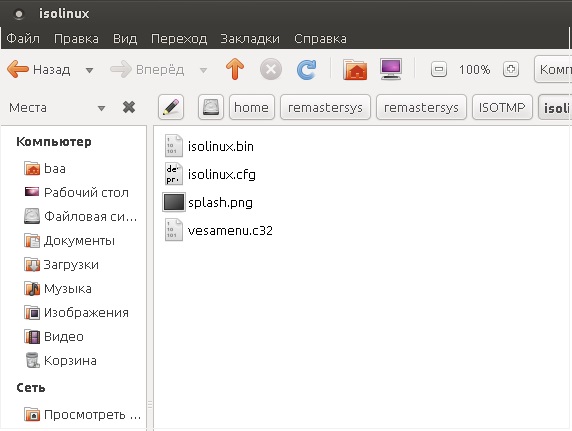Open the Home folder from toolbar
Image resolution: width=572 pixels, height=431 pixels.
point(355,69)
